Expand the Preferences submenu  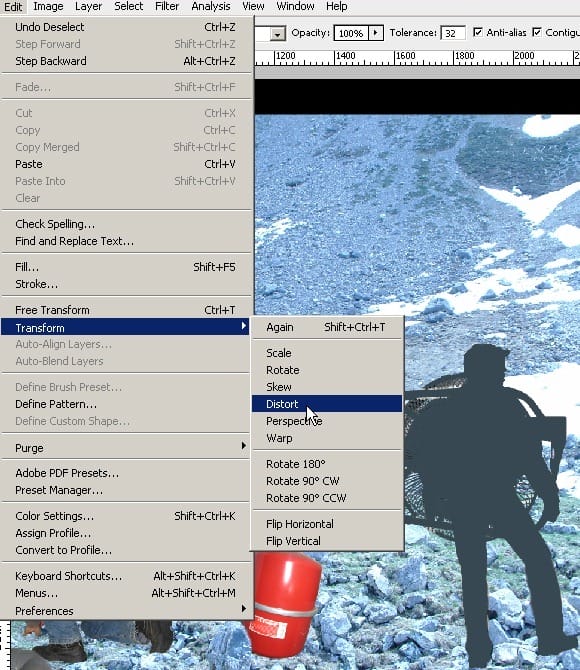(125, 611)
